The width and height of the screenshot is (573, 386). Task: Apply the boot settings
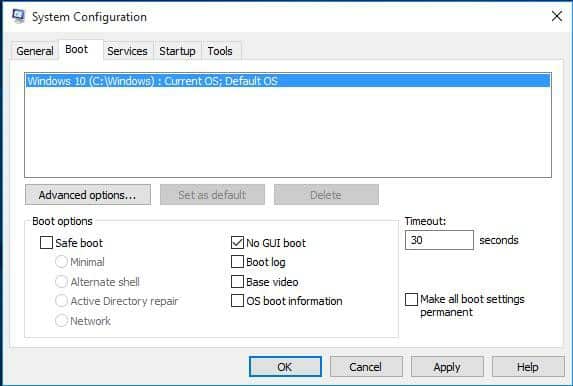click(447, 367)
